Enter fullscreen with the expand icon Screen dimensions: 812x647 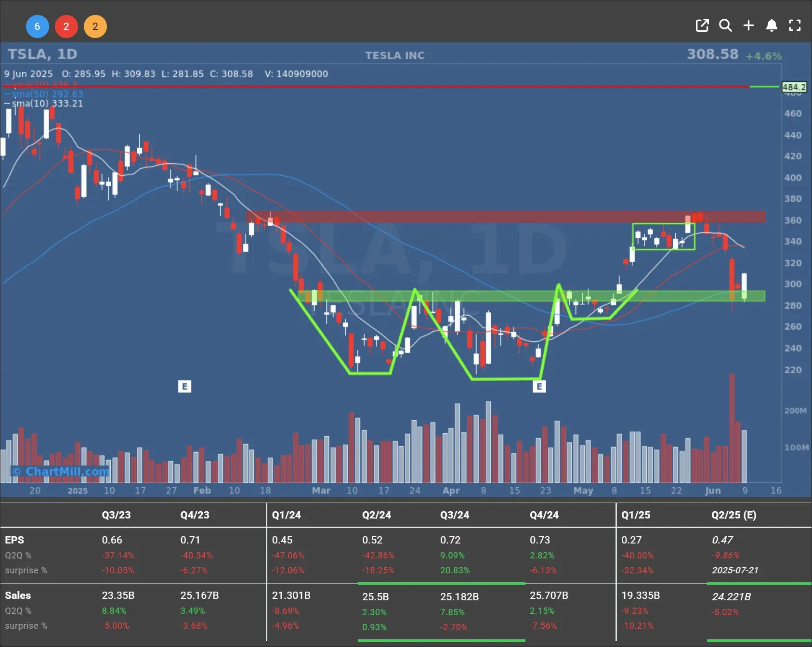(795, 26)
